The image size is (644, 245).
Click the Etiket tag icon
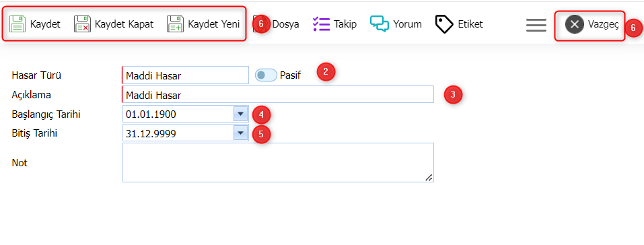[444, 24]
